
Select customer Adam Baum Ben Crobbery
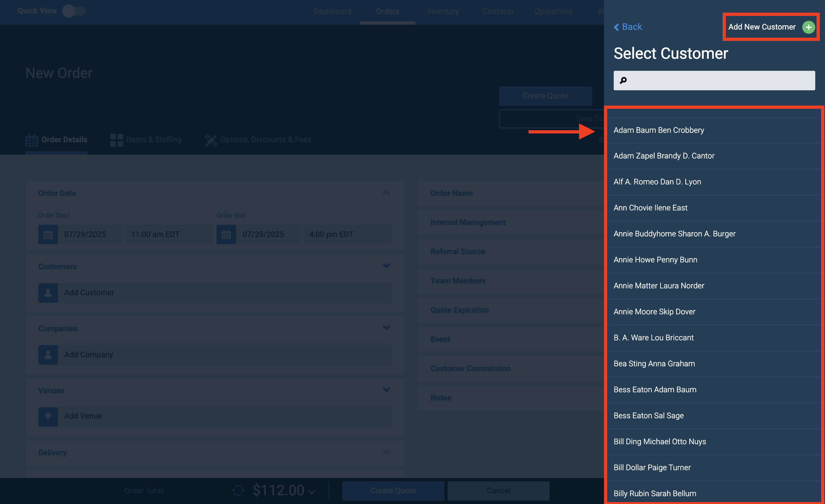pyautogui.click(x=714, y=130)
